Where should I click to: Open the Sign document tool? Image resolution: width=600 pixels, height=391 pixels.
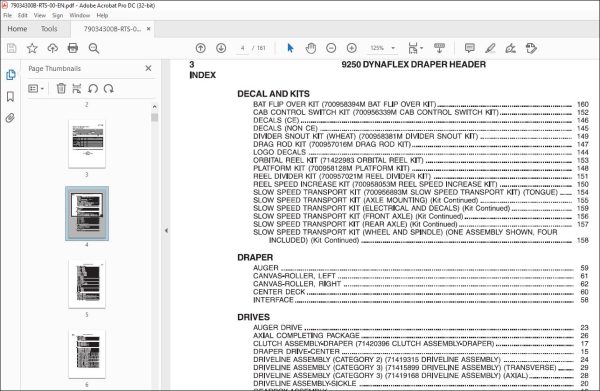click(x=510, y=48)
